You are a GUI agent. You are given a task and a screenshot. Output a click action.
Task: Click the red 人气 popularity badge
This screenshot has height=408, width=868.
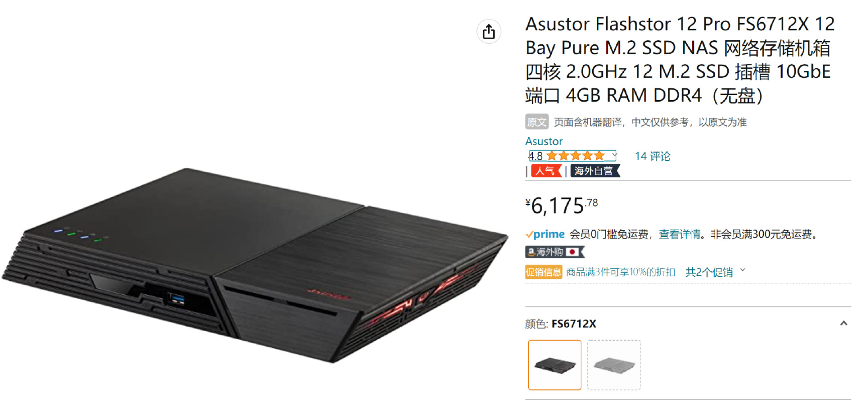(x=546, y=171)
